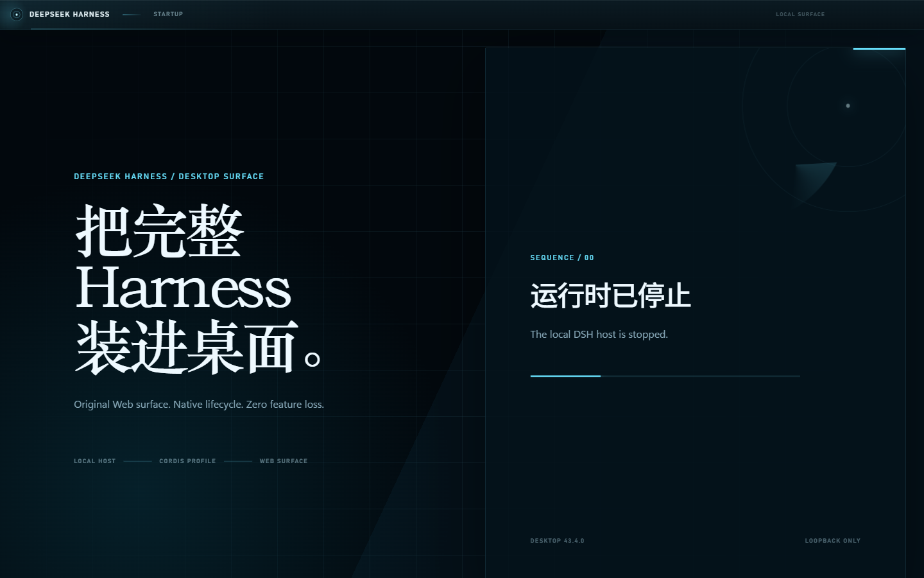Click The local DSH host is stopped text

[599, 335]
